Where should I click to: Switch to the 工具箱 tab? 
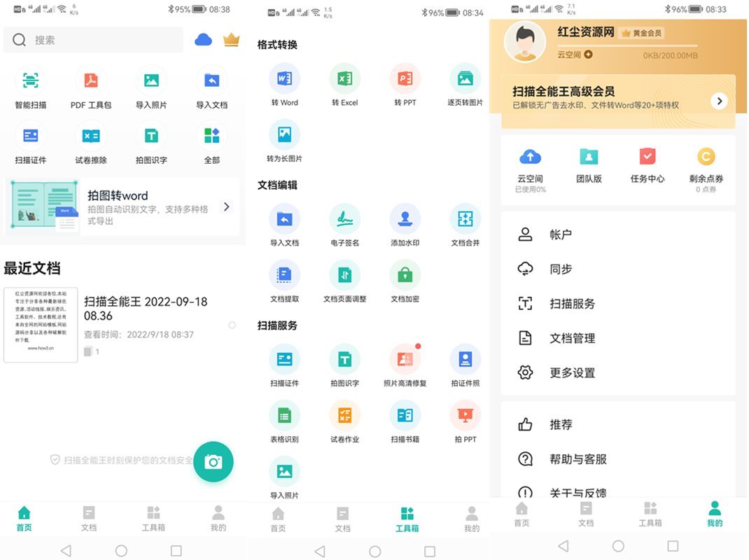407,518
